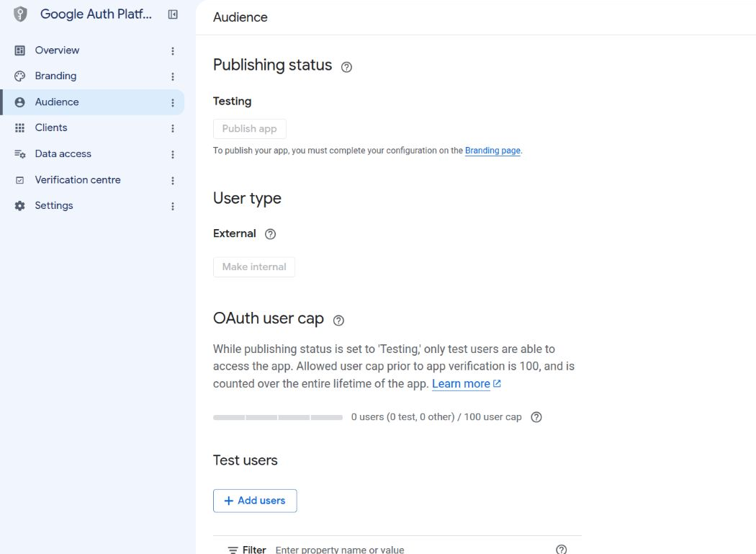Viewport: 756px width, 554px height.
Task: Click the User type heading
Action: point(247,198)
